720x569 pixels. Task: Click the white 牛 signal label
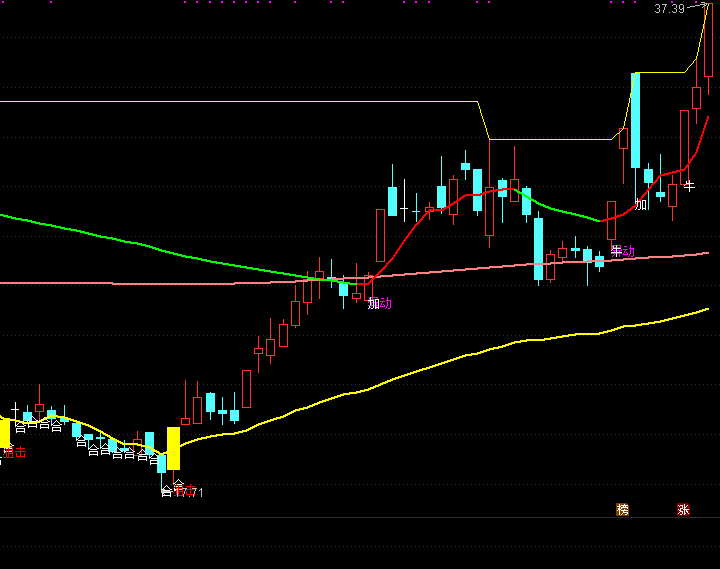click(x=689, y=186)
